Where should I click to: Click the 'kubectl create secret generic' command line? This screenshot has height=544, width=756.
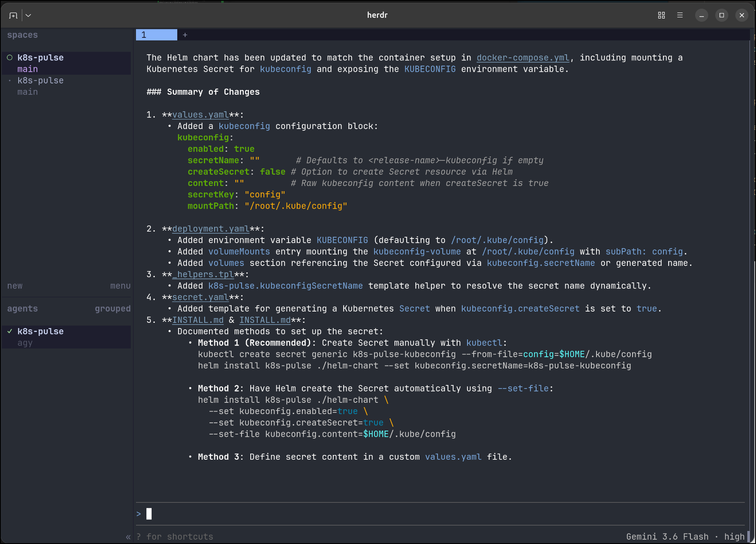point(425,355)
